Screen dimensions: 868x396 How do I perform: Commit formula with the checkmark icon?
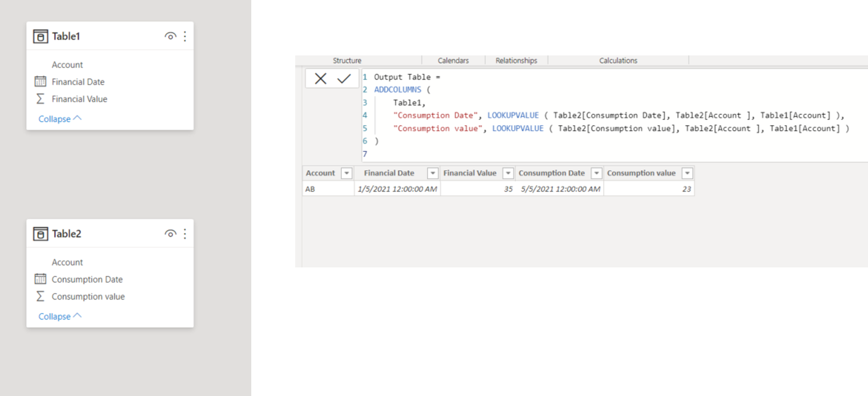[x=344, y=79]
